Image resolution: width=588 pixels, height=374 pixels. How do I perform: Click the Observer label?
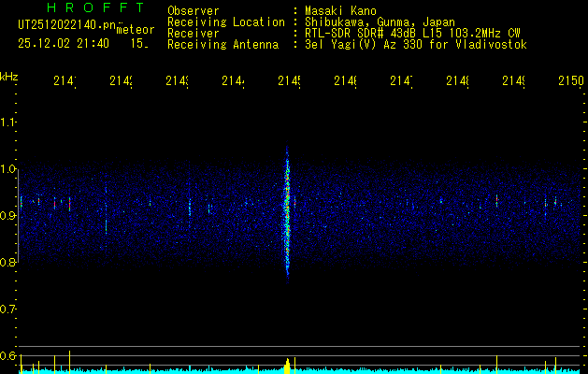[x=194, y=11]
